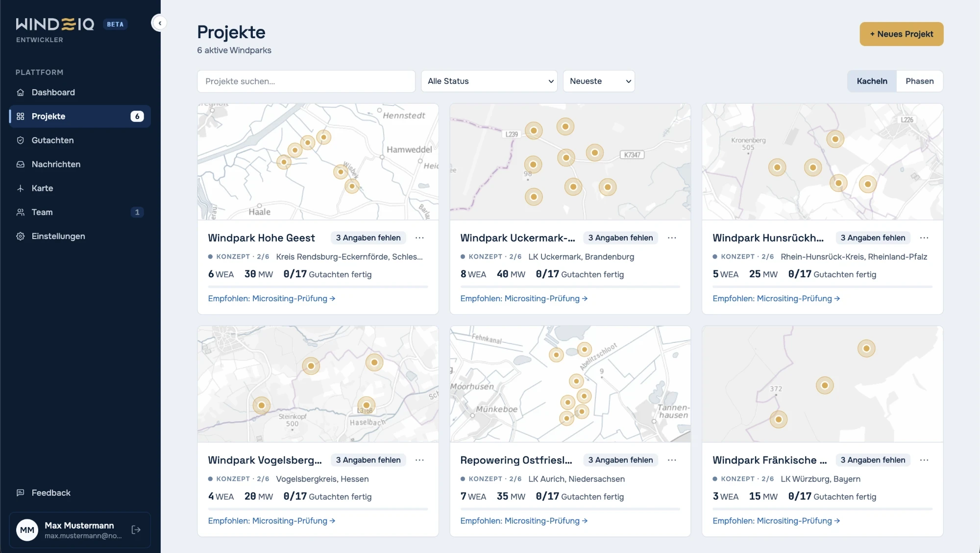Click the WindIQ logo
The height and width of the screenshot is (553, 980).
(x=55, y=24)
